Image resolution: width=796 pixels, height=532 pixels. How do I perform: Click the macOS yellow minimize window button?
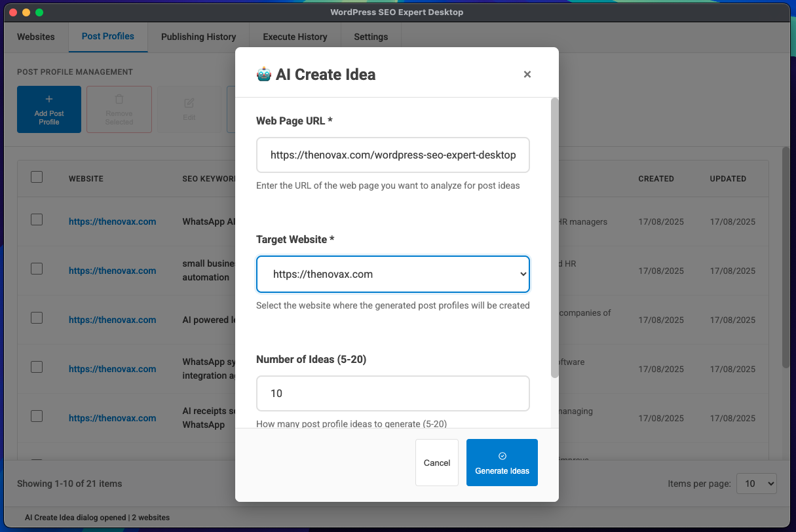(26, 12)
